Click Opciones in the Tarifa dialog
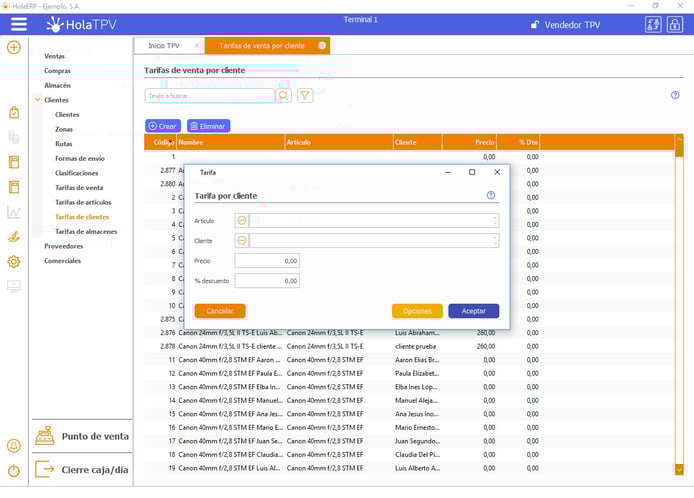Image resolution: width=694 pixels, height=498 pixels. coord(417,311)
